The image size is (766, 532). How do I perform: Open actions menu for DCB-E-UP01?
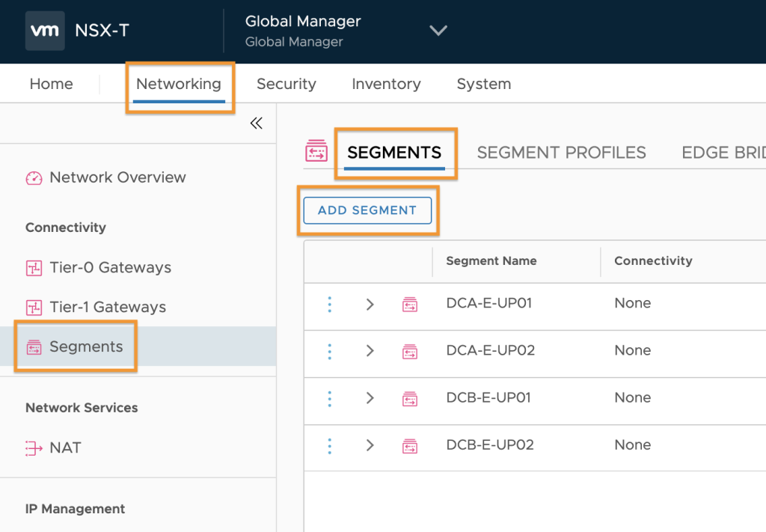(x=330, y=399)
